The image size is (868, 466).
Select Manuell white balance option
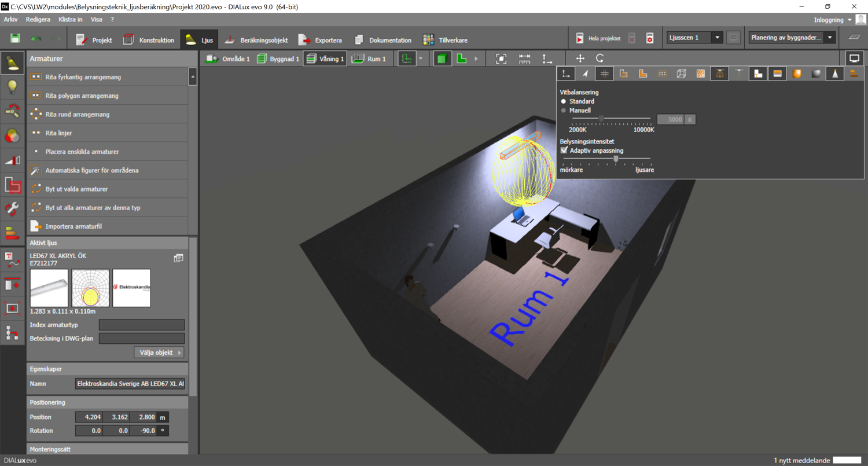click(564, 111)
